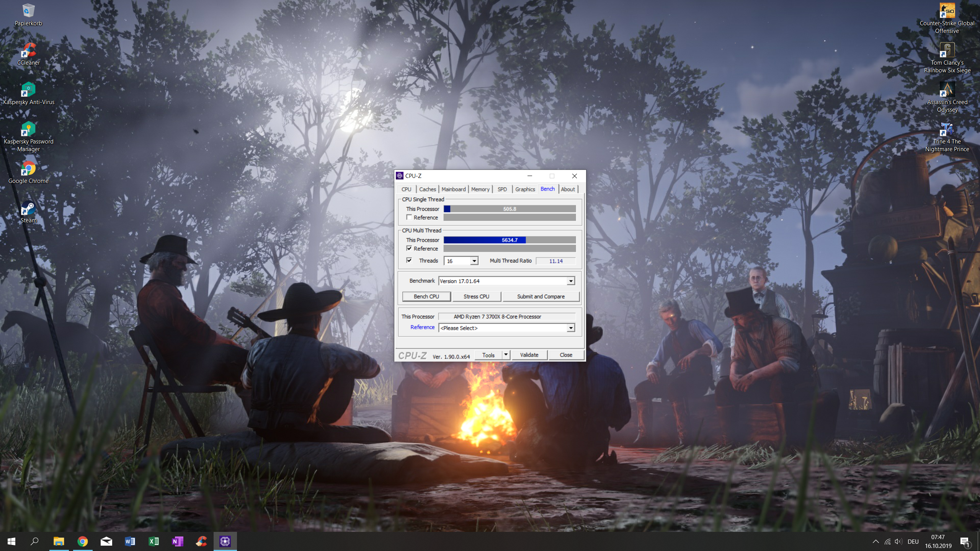Uncheck the Multi Thread Reference checkbox

[x=409, y=248]
